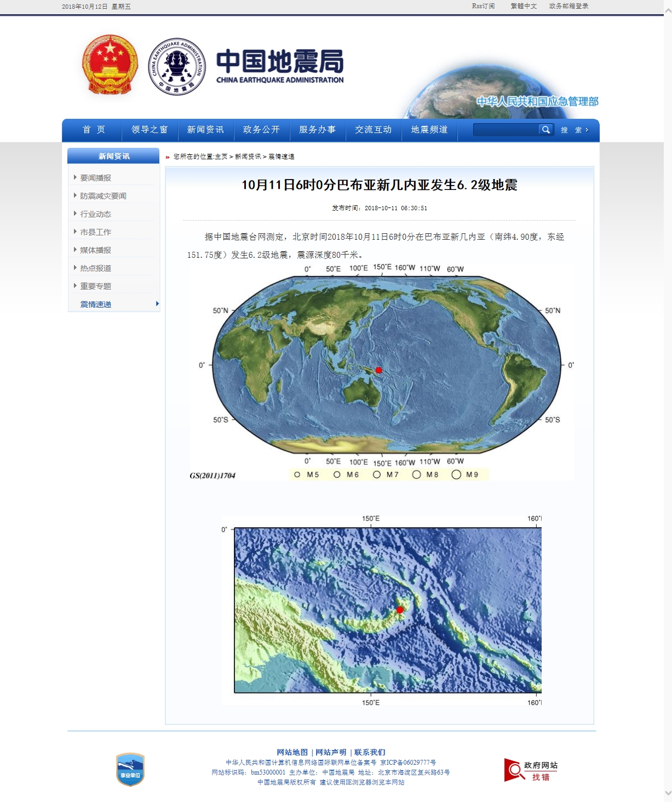Screen dimensions: 672x802
Task: Click the magnifier search icon
Action: click(545, 130)
